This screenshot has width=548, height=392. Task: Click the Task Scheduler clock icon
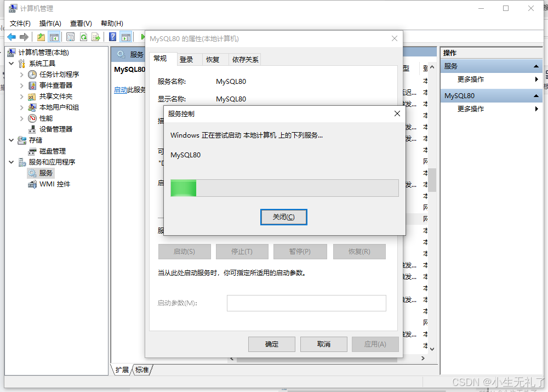[x=32, y=75]
